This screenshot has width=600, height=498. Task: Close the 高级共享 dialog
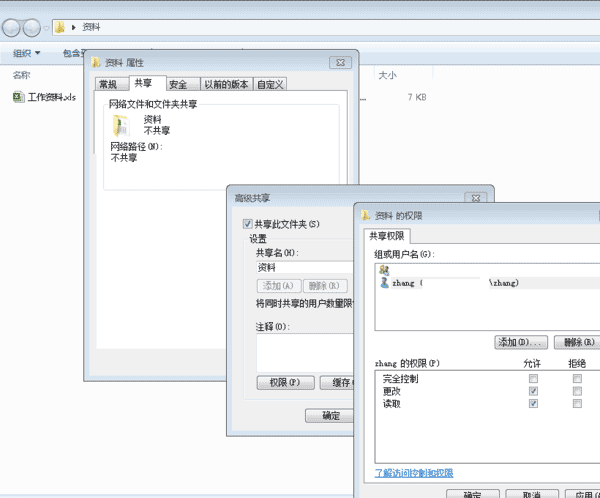click(x=476, y=198)
